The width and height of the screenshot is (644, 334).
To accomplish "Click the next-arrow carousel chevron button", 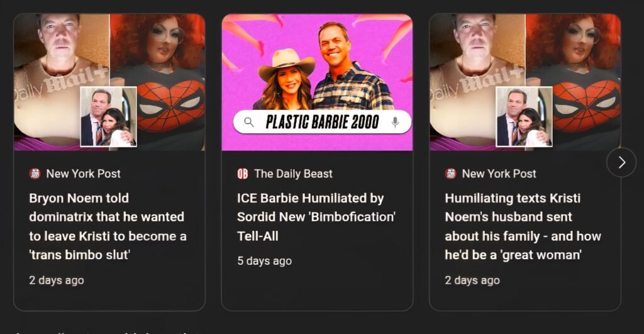I will point(621,162).
